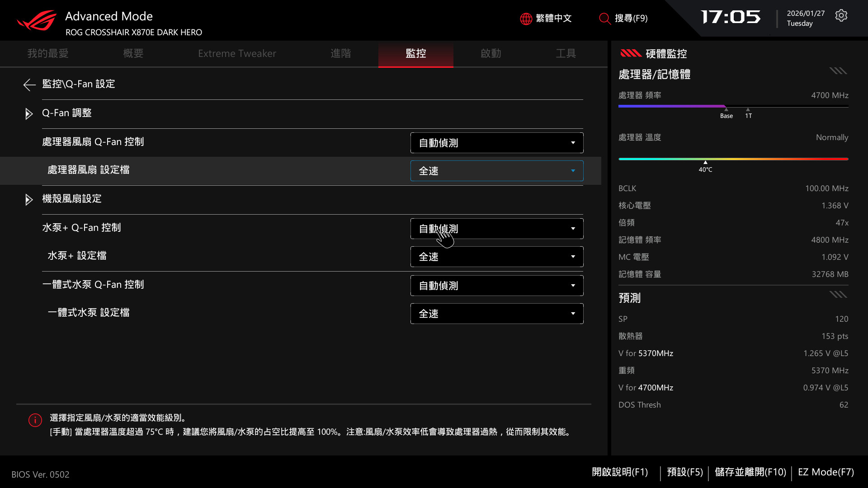Click 儲存並離開(F10) button
This screenshot has height=488, width=868.
(x=750, y=472)
